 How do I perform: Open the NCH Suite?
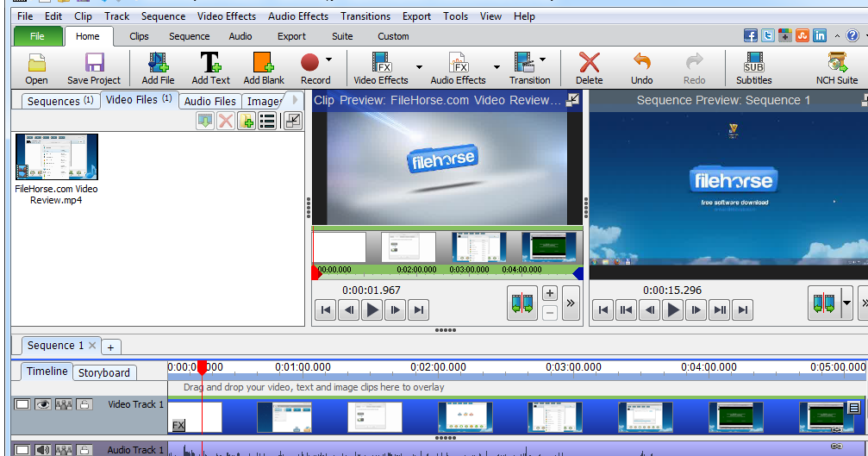837,63
